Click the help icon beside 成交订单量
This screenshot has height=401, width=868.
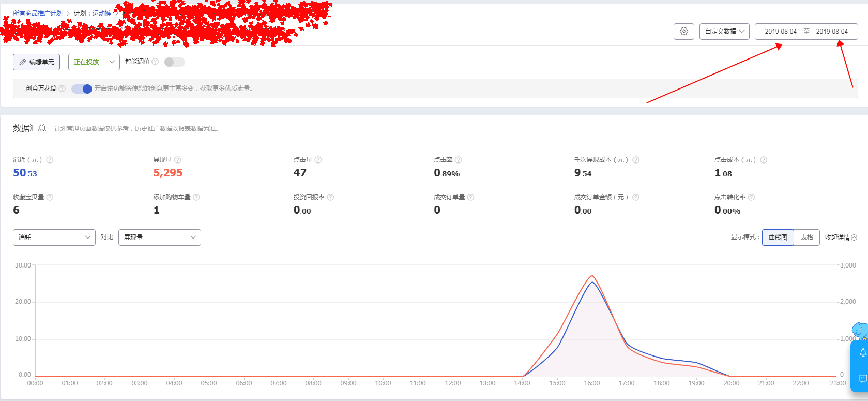click(471, 197)
